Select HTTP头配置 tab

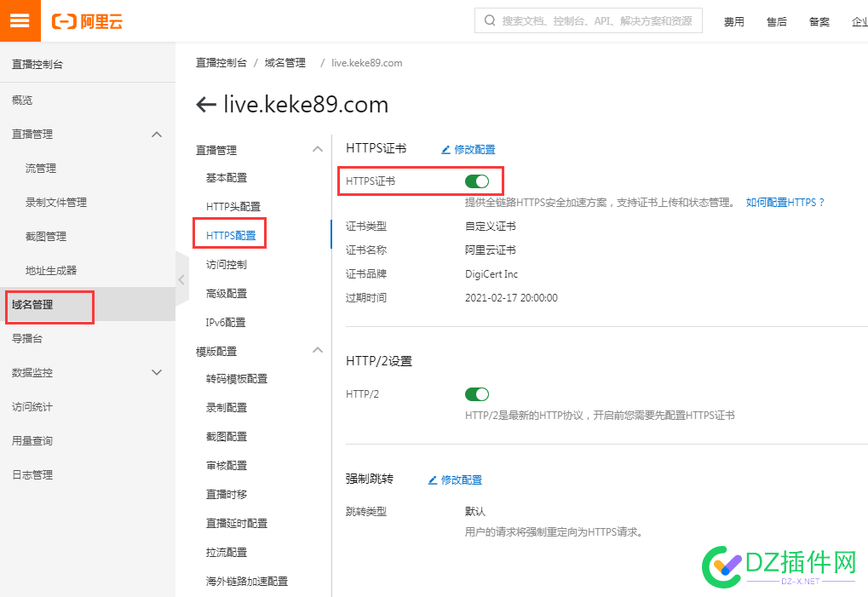point(233,206)
